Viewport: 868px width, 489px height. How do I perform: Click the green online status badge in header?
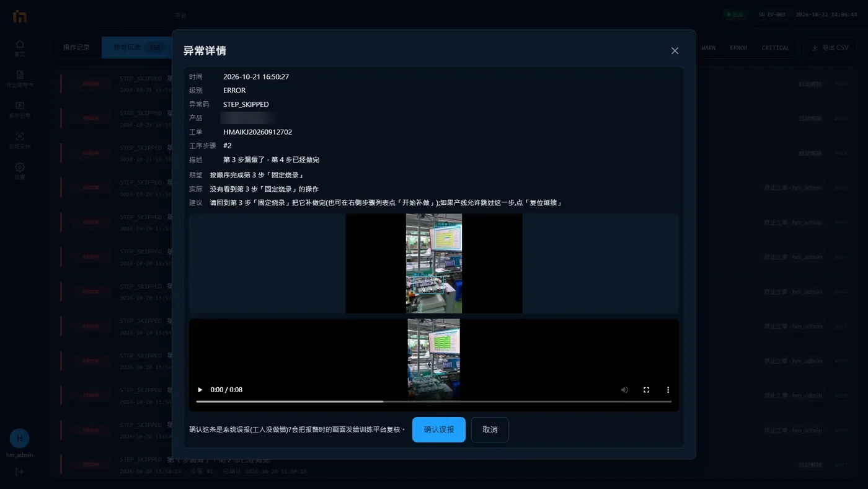pos(734,14)
